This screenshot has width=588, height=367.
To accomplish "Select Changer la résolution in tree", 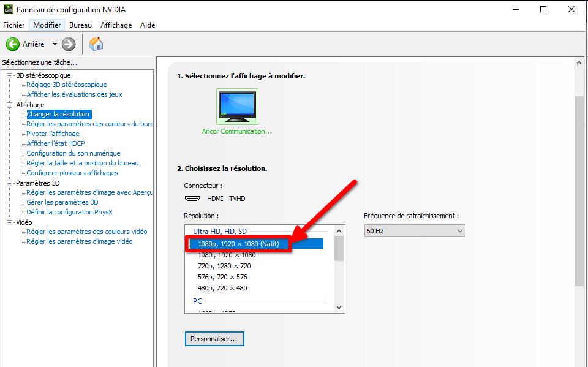I will pyautogui.click(x=58, y=114).
